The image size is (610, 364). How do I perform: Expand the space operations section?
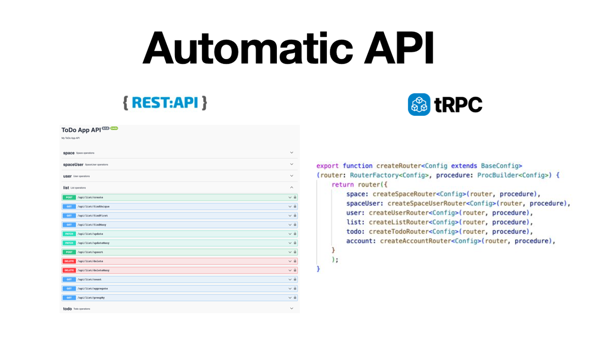coord(291,152)
